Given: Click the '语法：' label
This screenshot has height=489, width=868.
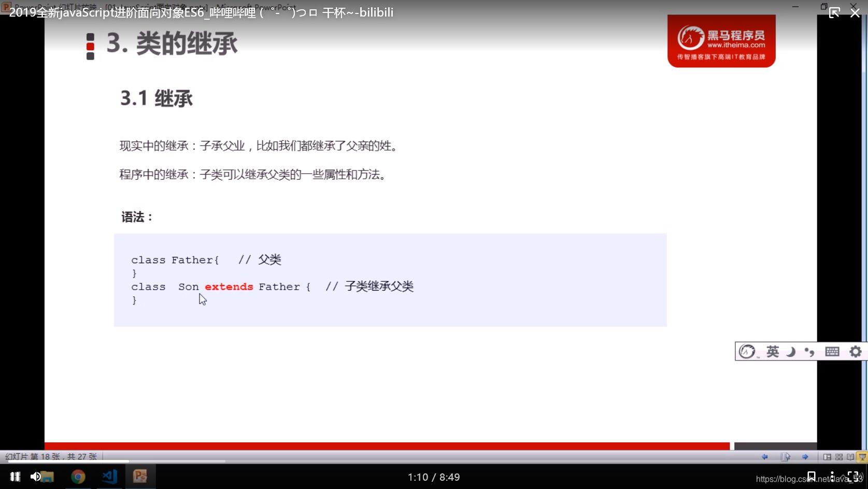Looking at the screenshot, I should (x=137, y=217).
